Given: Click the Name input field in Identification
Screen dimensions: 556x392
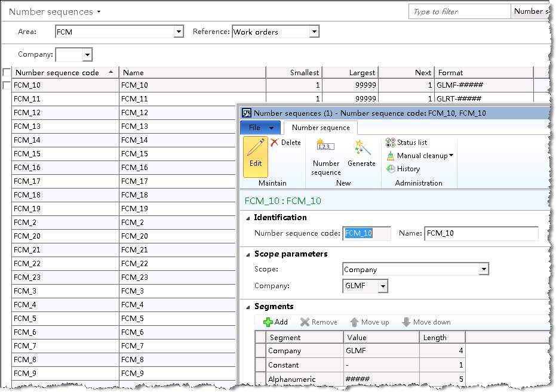Looking at the screenshot, I should (481, 233).
